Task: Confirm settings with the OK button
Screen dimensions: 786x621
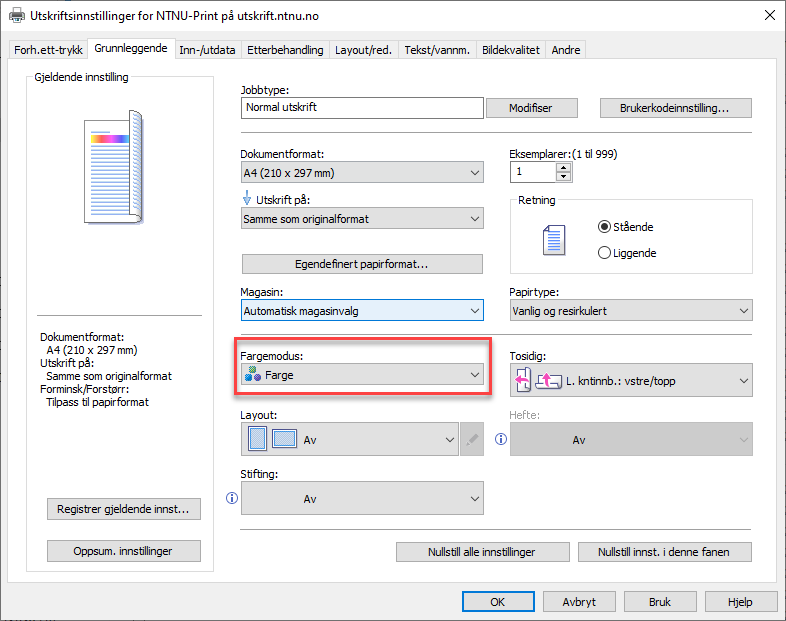Action: pos(497,602)
